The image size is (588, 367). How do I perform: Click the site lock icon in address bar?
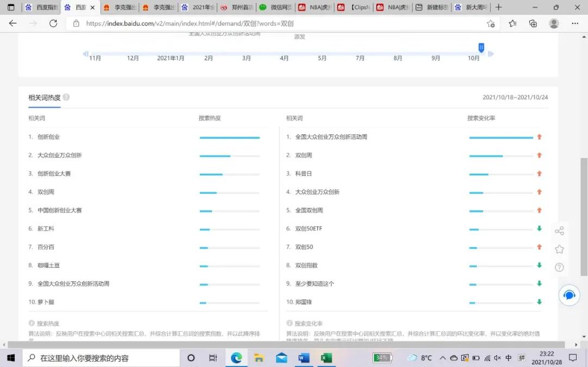click(x=76, y=23)
